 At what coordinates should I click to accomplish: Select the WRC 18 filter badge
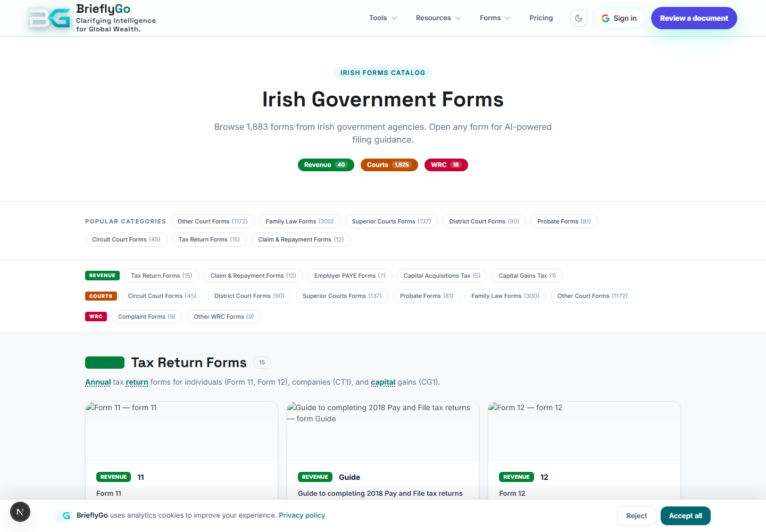pos(446,165)
